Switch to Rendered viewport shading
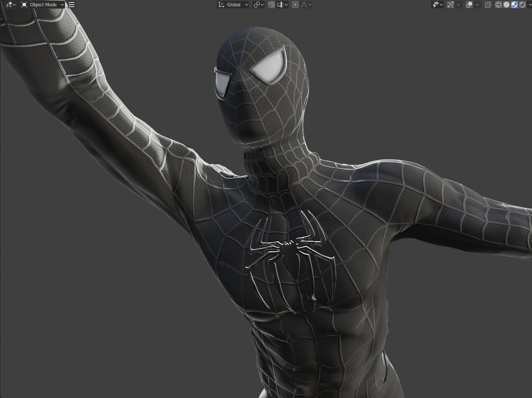 522,5
